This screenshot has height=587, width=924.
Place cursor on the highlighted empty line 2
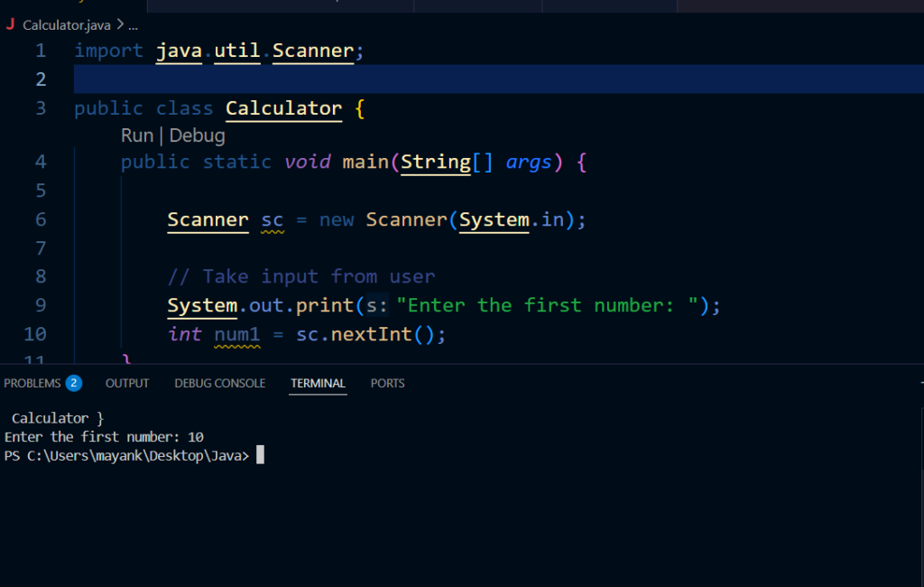pos(498,79)
